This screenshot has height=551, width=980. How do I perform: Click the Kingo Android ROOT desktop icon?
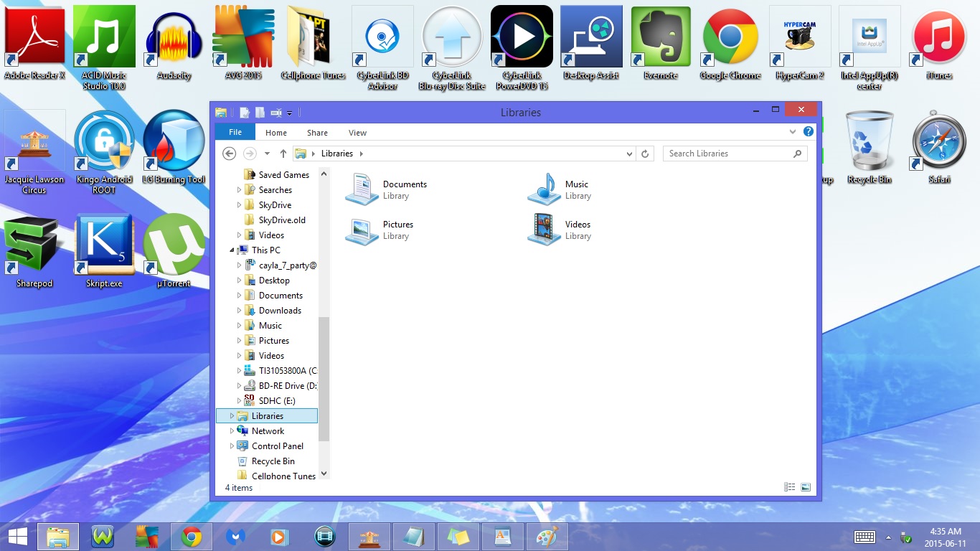click(x=104, y=151)
